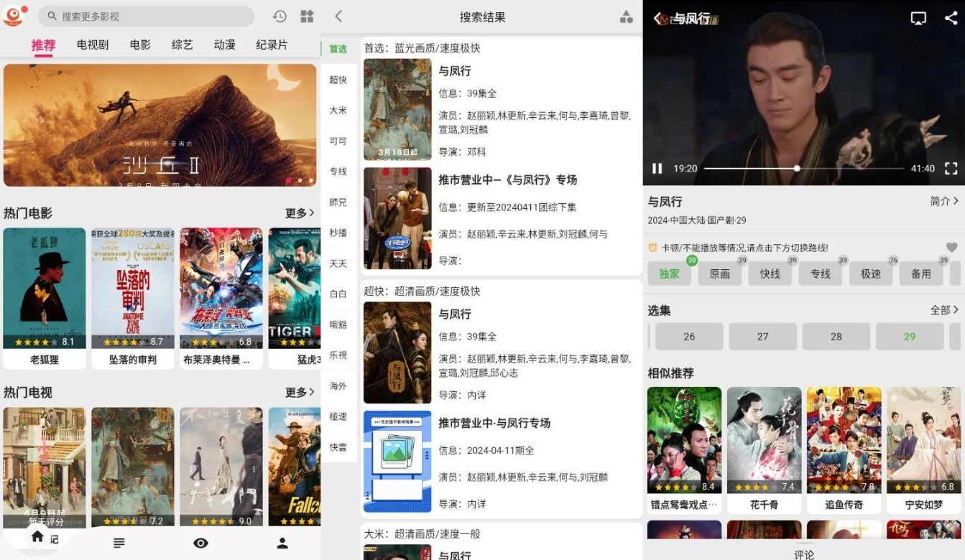The height and width of the screenshot is (560, 965).
Task: Select the 独家 playback source
Action: tap(669, 274)
